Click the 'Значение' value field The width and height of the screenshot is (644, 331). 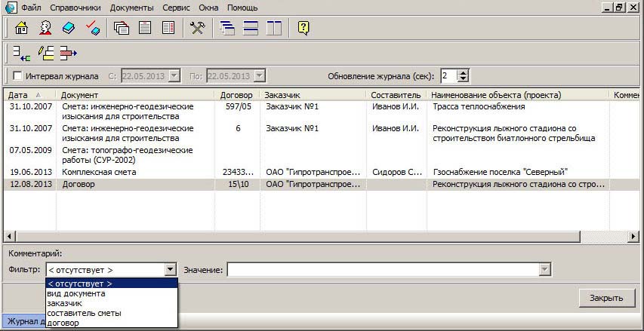pyautogui.click(x=384, y=270)
